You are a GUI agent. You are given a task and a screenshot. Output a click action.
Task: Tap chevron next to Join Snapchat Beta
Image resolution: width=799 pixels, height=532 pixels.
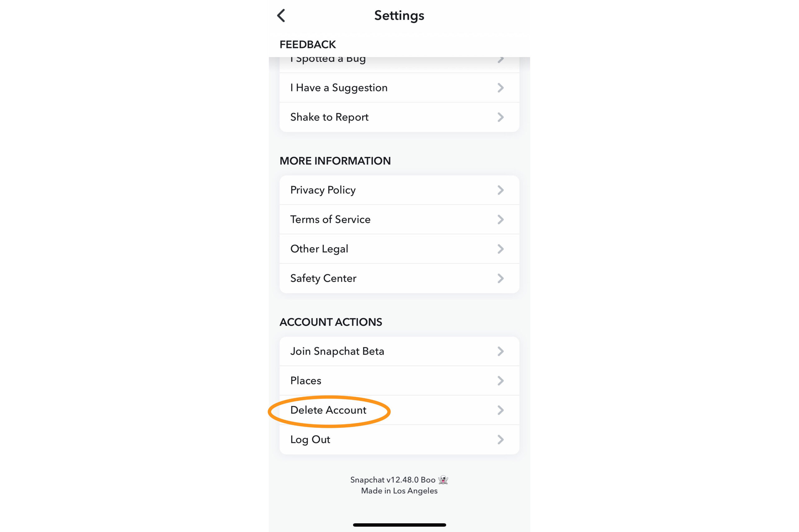pyautogui.click(x=500, y=351)
